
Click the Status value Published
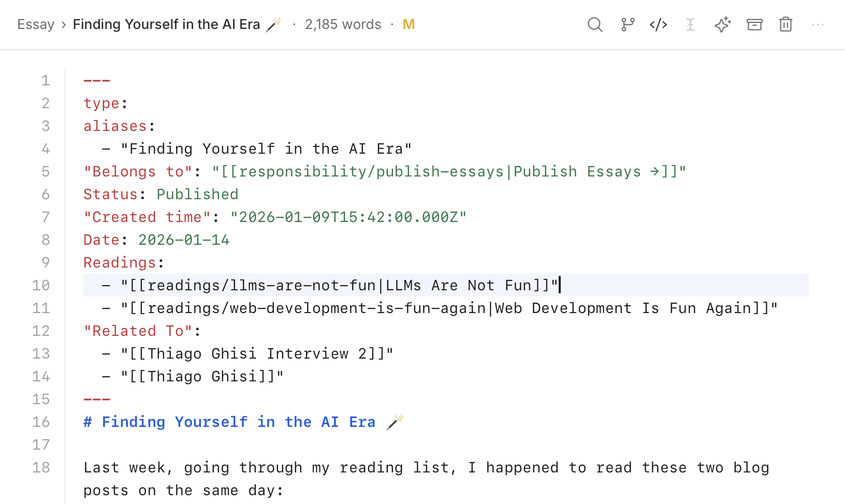pos(197,194)
